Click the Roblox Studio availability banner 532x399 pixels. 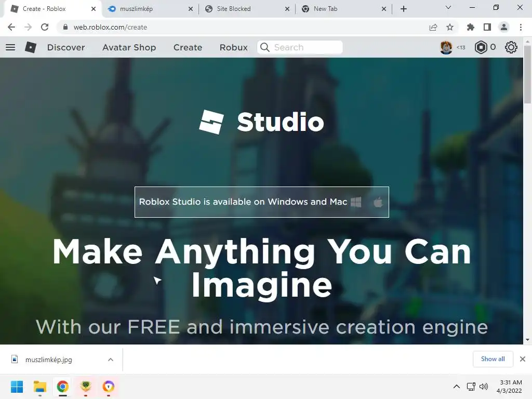[x=262, y=202]
